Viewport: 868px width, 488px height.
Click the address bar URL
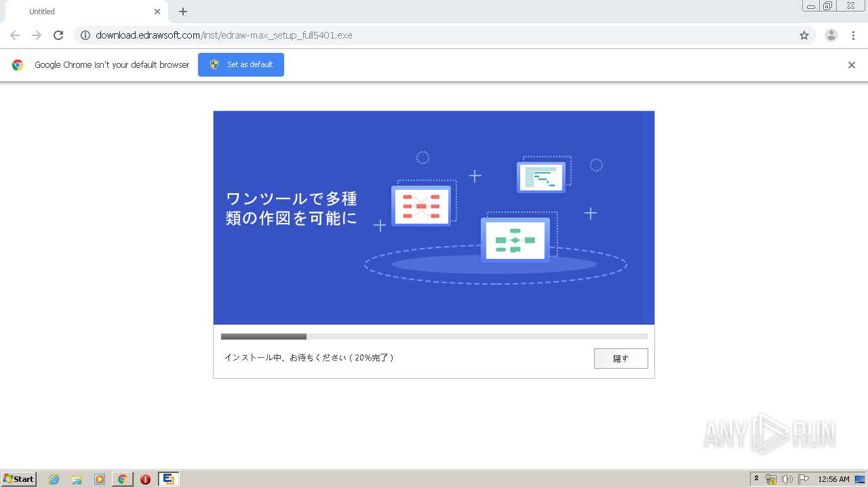coord(224,35)
